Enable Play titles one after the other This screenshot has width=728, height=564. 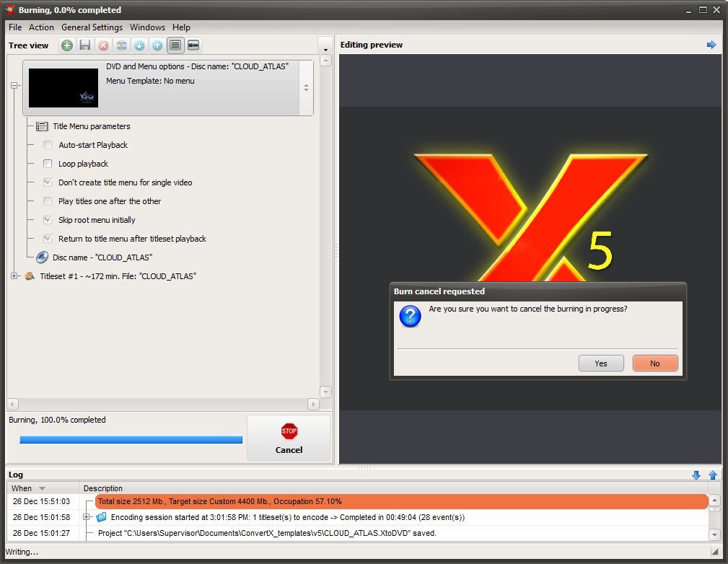tap(48, 201)
